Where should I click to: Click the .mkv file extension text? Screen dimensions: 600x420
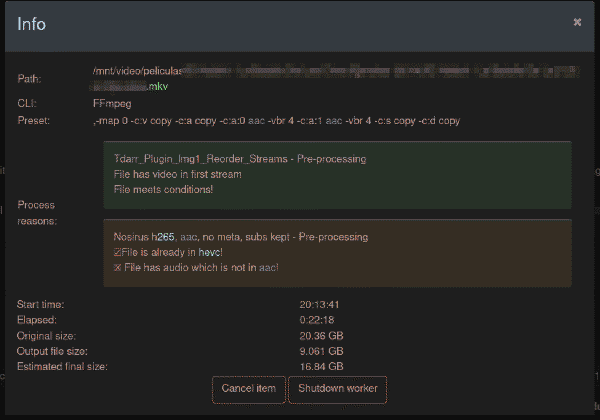point(158,86)
